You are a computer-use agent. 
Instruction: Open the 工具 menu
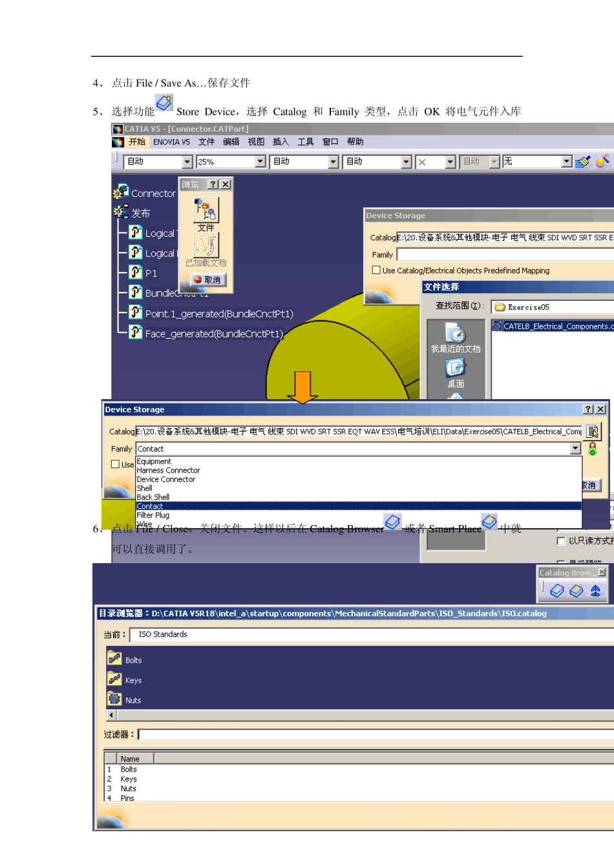point(305,142)
